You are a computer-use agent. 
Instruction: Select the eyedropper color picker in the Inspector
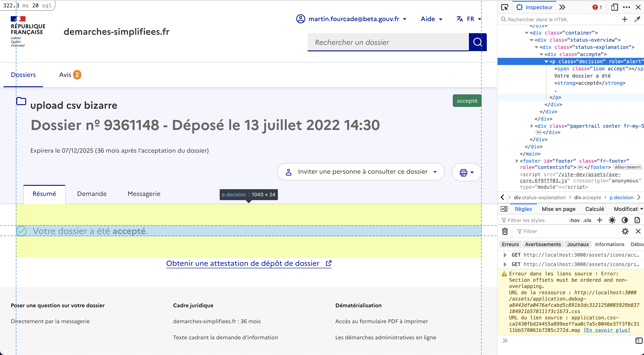(637, 19)
